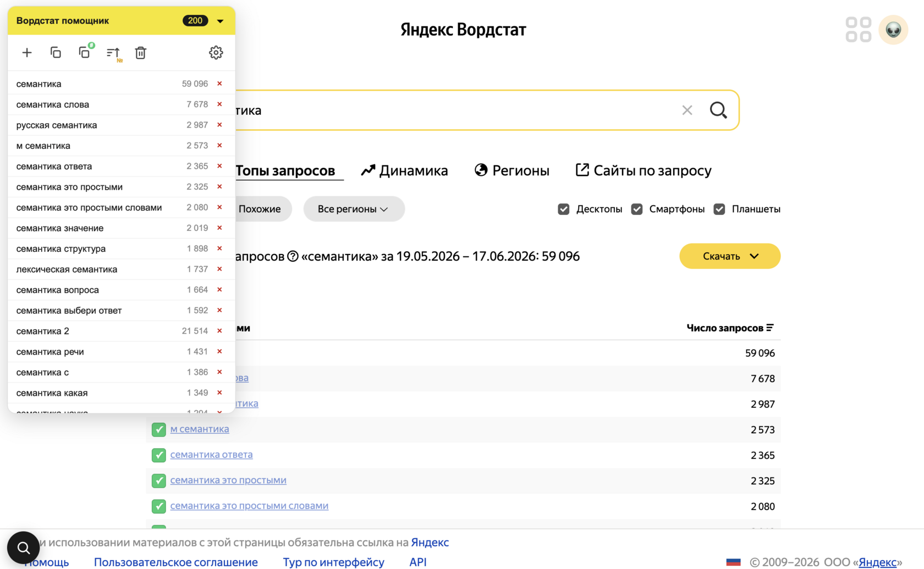This screenshot has height=569, width=924.
Task: Sort the helper panel list
Action: 113,53
